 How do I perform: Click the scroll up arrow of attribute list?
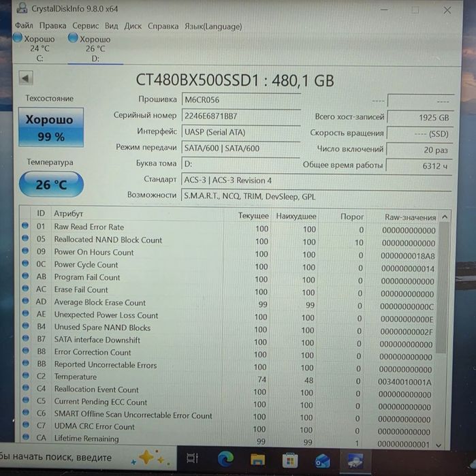[x=445, y=217]
